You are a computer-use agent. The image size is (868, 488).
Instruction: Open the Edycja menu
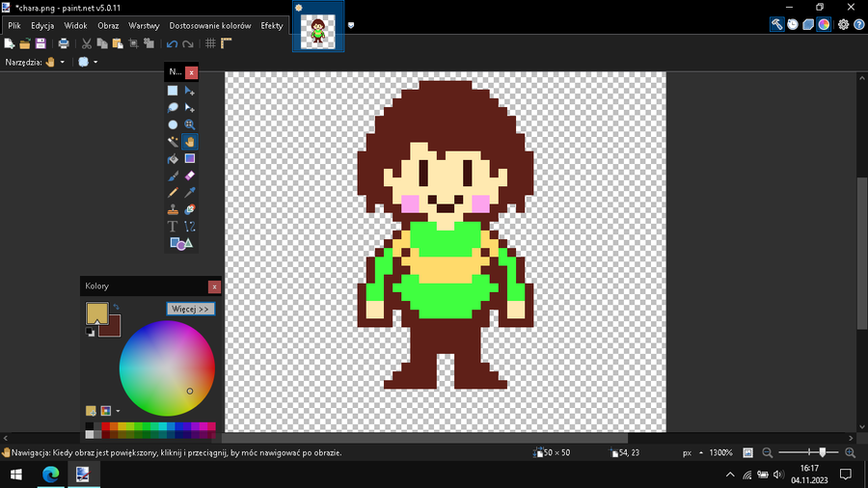tap(42, 25)
